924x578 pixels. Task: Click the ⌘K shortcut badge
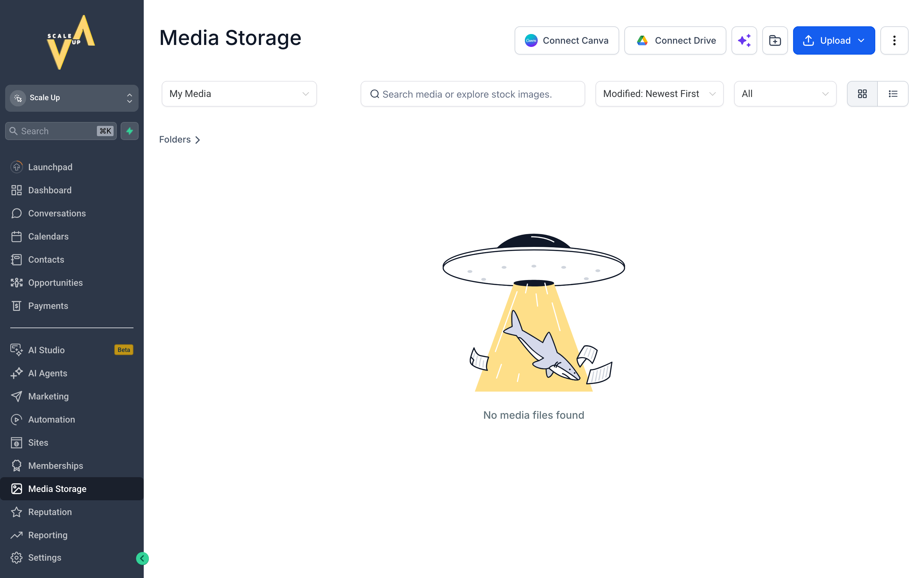pyautogui.click(x=105, y=131)
